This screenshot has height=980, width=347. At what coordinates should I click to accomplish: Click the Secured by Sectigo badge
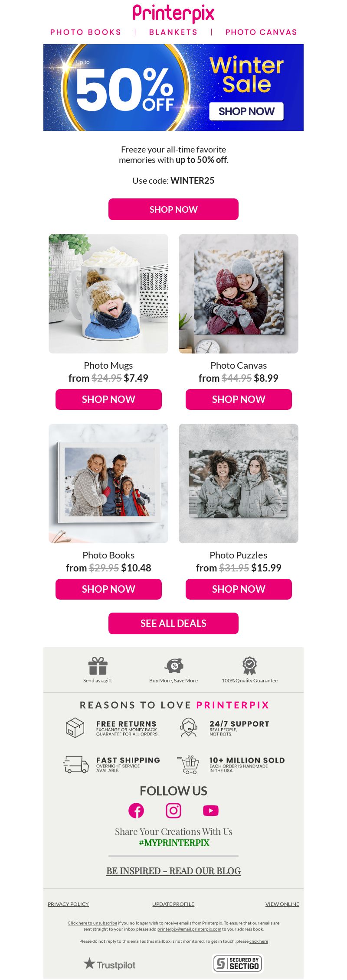pos(238,963)
